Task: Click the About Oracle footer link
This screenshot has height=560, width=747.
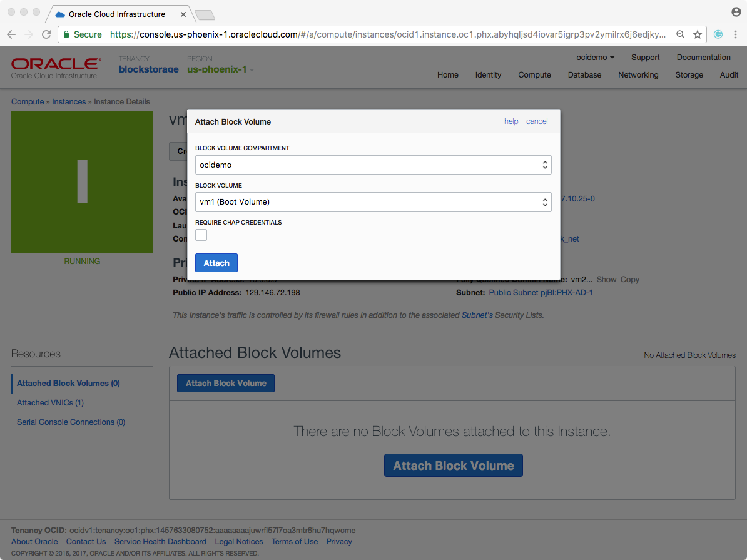Action: pyautogui.click(x=34, y=541)
